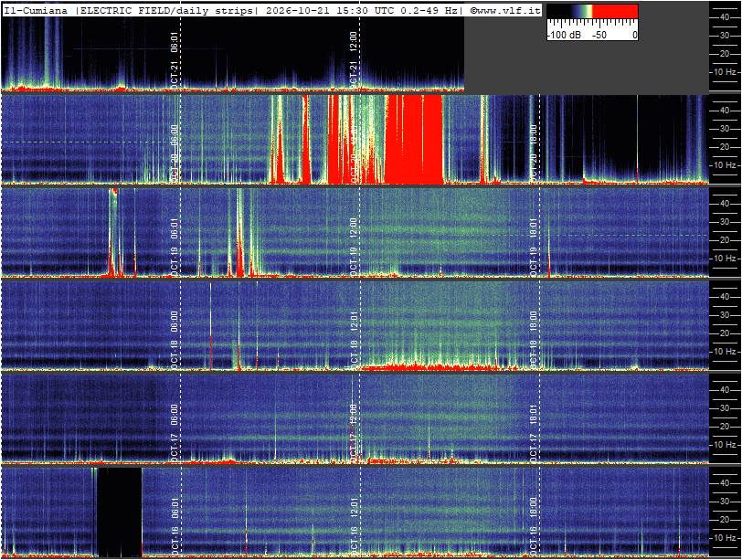Click the I1-Cumiana station name in title
The height and width of the screenshot is (560, 742).
click(x=36, y=10)
